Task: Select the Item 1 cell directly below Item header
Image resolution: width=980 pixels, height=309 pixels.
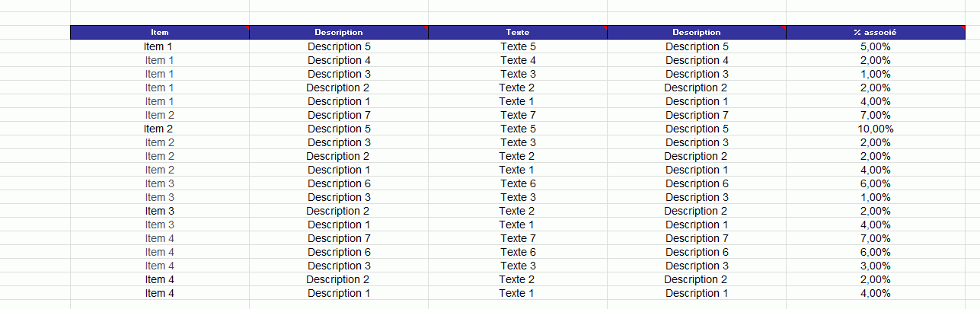Action: point(159,46)
